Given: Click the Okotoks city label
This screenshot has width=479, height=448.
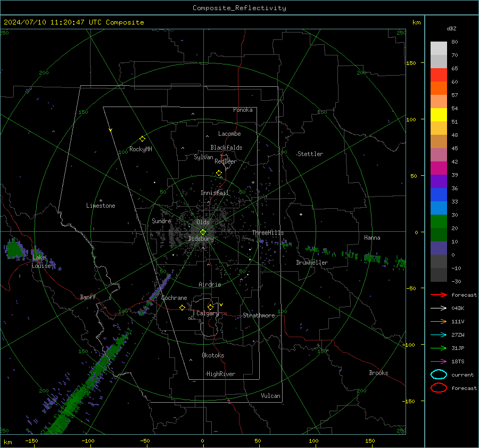Looking at the screenshot, I should click(213, 355).
